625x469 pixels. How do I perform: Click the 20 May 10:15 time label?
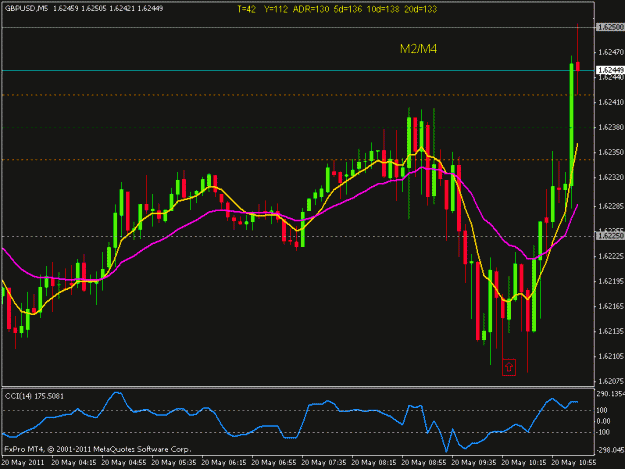(524, 463)
